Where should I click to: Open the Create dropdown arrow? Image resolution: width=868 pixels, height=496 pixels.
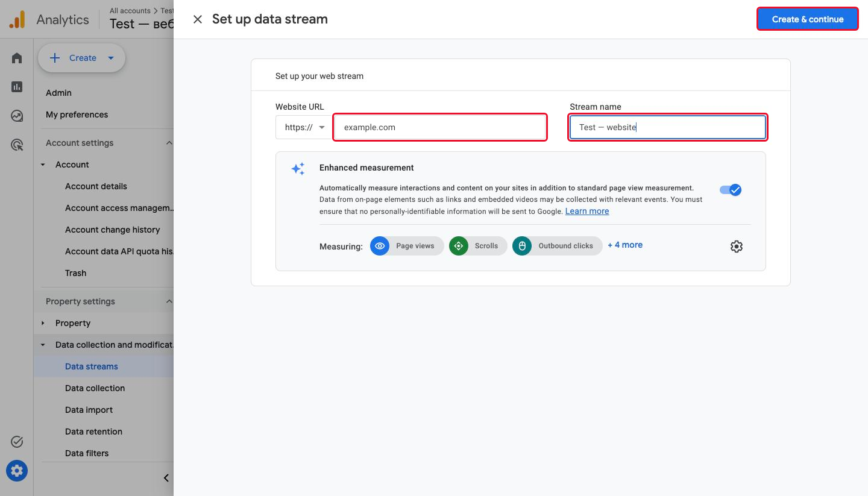coord(110,58)
